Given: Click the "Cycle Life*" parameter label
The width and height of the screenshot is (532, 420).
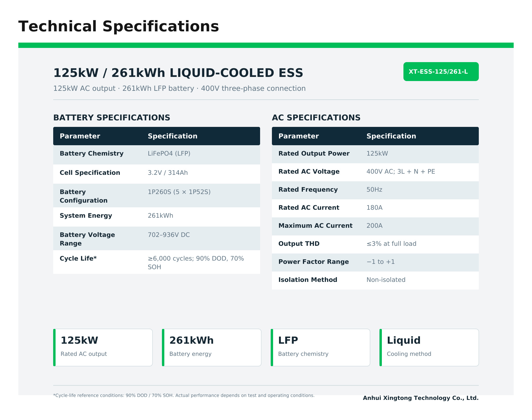Looking at the screenshot, I should (x=78, y=259).
